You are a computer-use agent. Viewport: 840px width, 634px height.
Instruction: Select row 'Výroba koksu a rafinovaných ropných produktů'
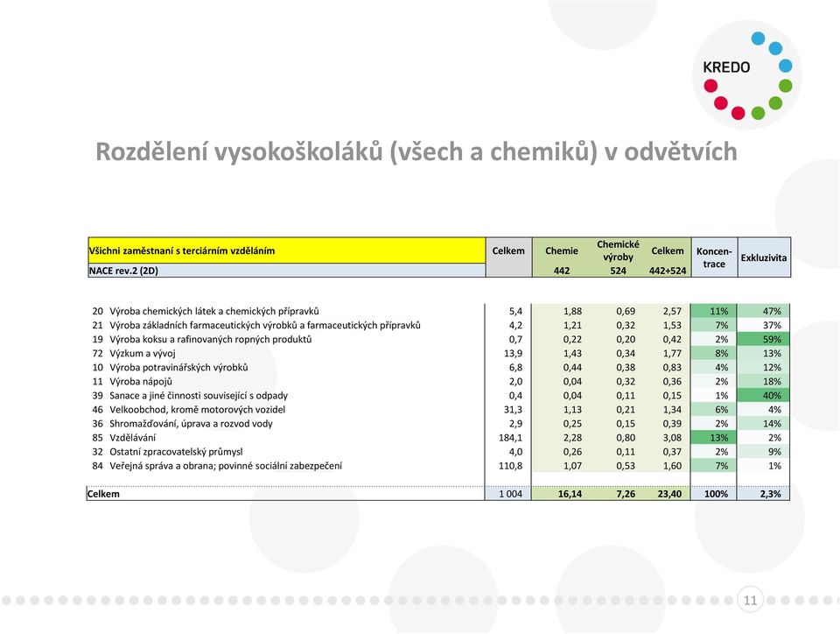[x=438, y=339]
